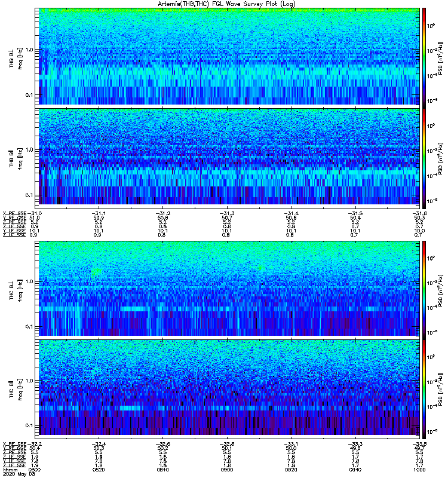Click the date label '2020 May 03'
448x478 pixels.
click(x=19, y=474)
